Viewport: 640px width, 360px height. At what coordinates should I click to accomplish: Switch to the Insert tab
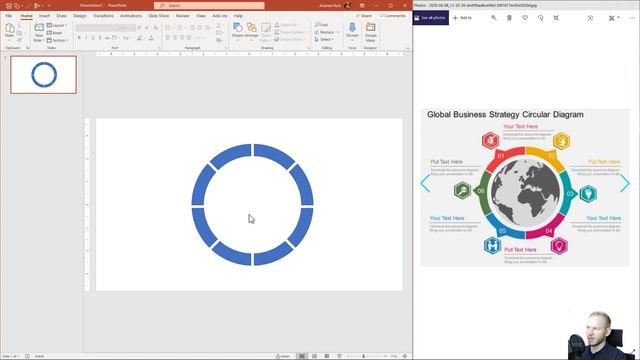[x=44, y=16]
